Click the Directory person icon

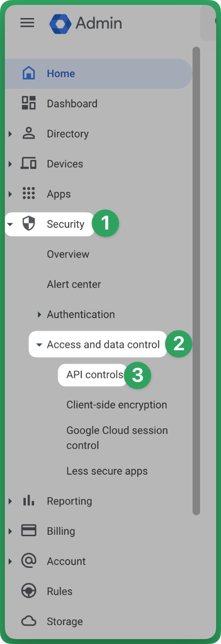click(29, 133)
